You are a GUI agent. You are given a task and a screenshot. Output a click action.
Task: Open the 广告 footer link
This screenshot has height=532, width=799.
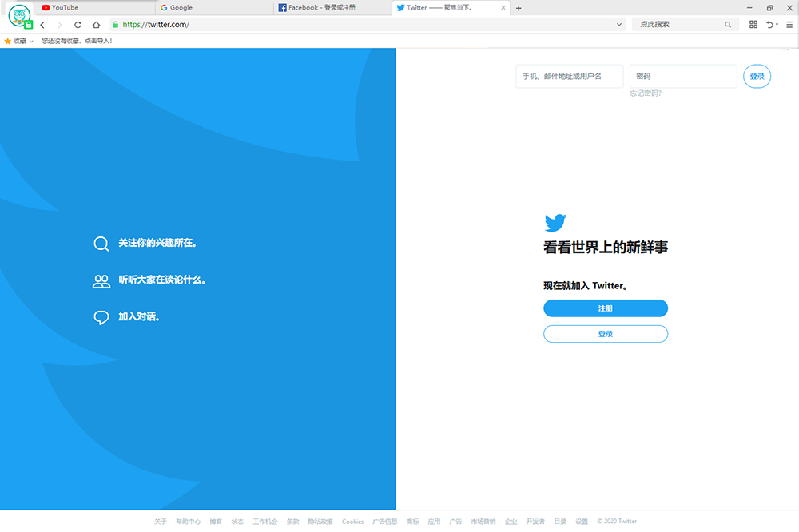click(455, 522)
